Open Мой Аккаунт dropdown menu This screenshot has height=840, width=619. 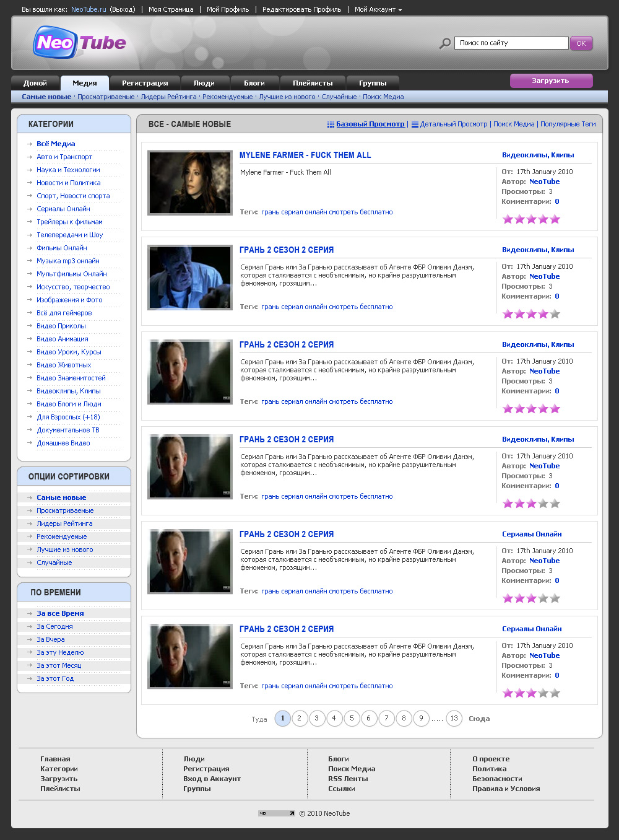[378, 9]
